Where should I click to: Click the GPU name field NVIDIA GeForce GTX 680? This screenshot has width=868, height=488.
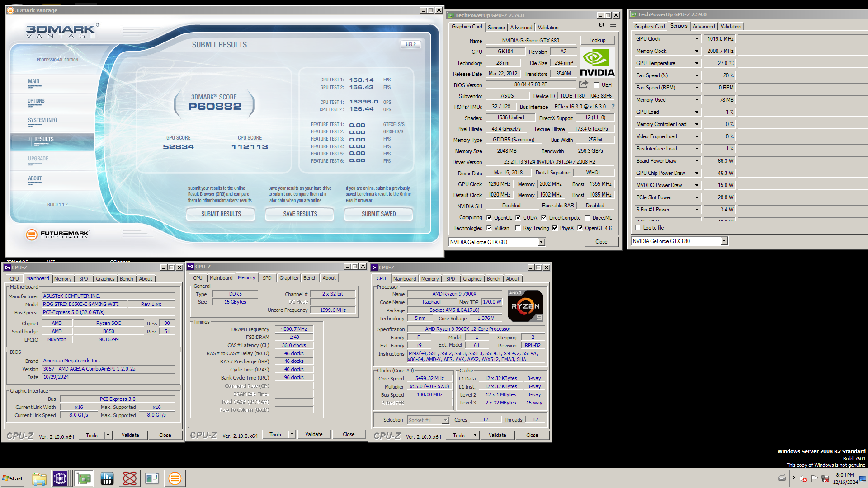pyautogui.click(x=531, y=41)
